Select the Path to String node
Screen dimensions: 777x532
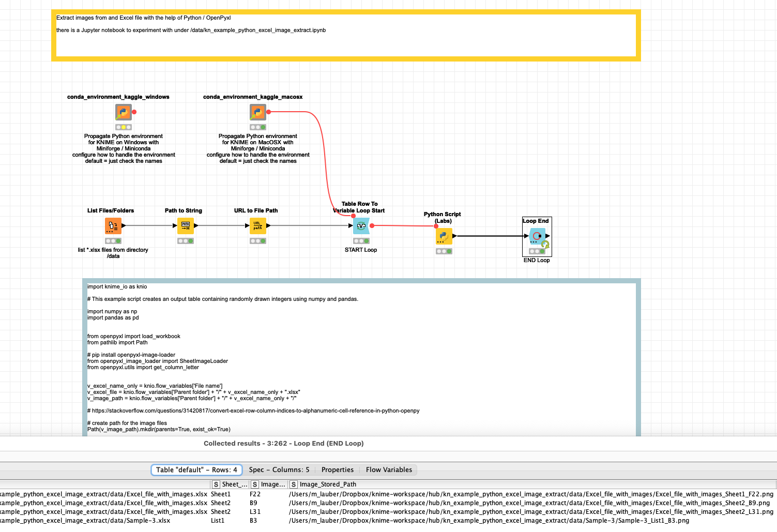click(x=186, y=226)
